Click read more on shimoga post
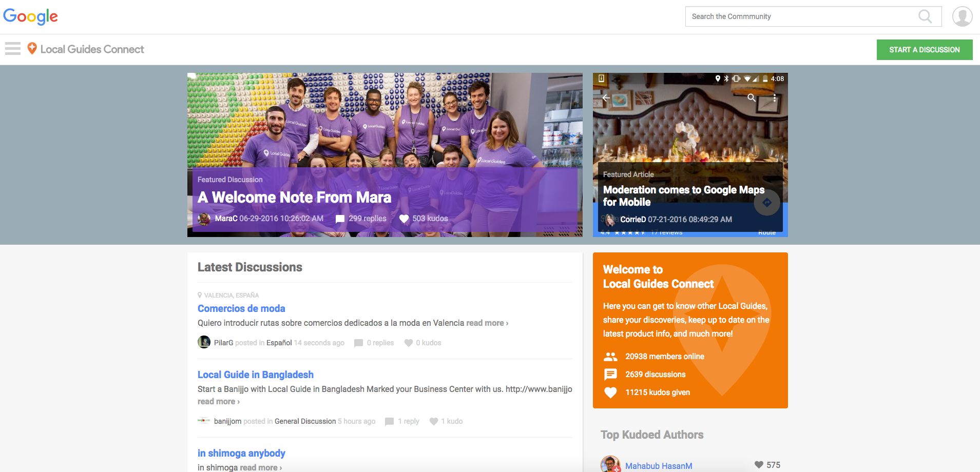 pos(261,467)
